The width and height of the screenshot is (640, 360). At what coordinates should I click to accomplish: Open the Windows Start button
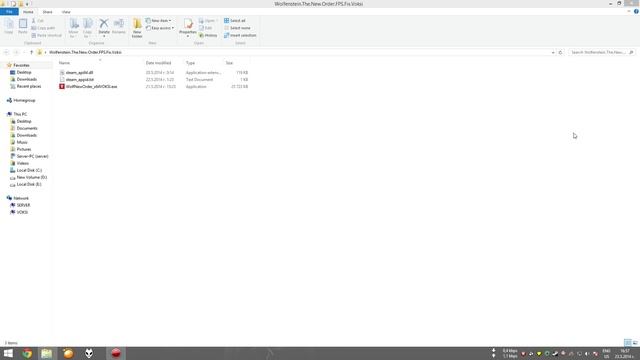point(8,353)
